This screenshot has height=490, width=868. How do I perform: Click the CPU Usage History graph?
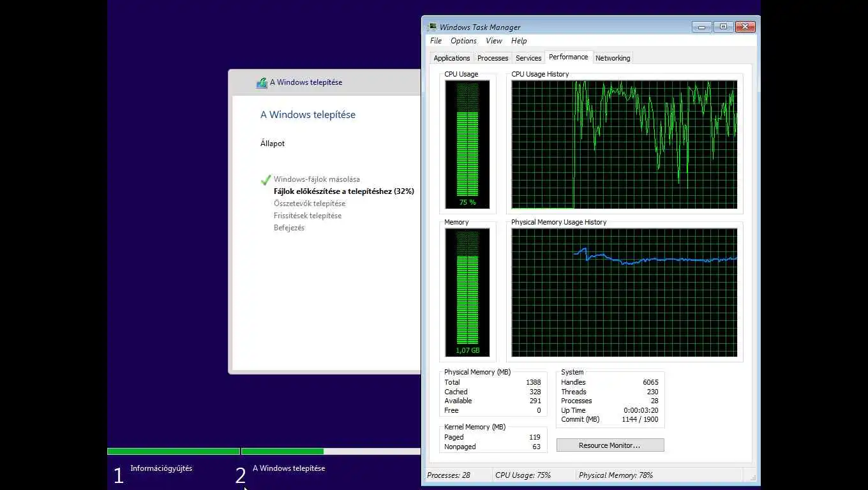[624, 144]
